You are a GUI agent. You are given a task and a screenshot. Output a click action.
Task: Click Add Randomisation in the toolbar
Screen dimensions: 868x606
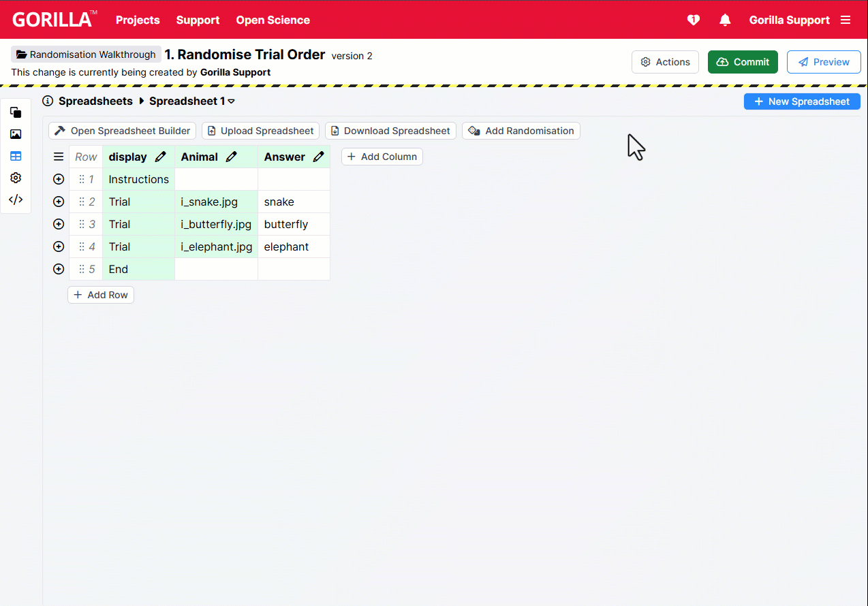click(x=521, y=130)
